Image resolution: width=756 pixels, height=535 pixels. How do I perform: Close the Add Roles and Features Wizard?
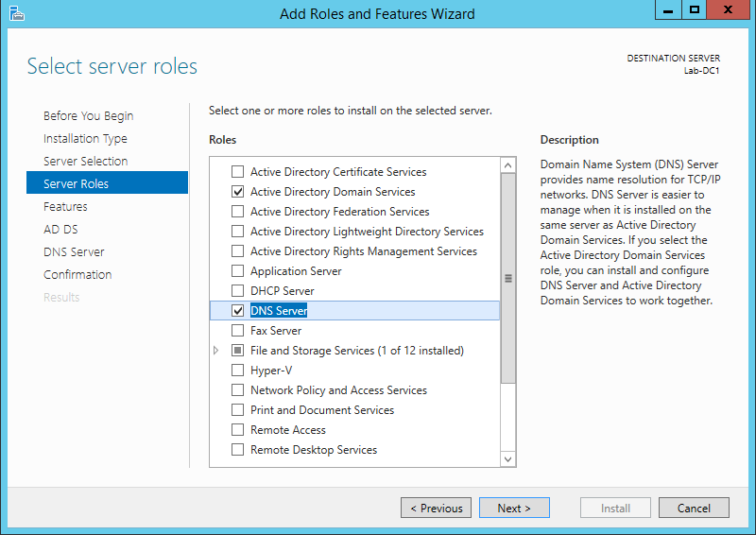(x=730, y=9)
